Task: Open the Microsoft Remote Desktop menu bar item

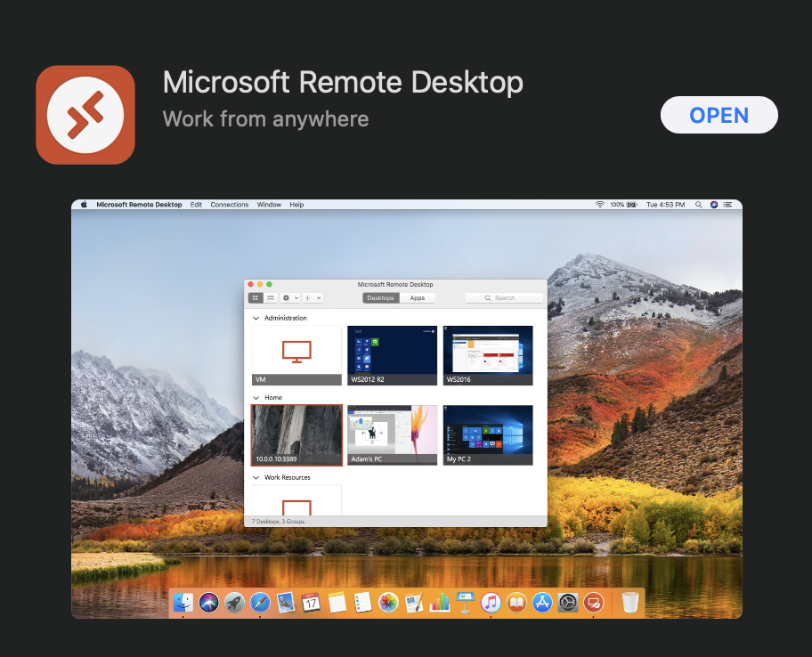Action: (x=139, y=205)
